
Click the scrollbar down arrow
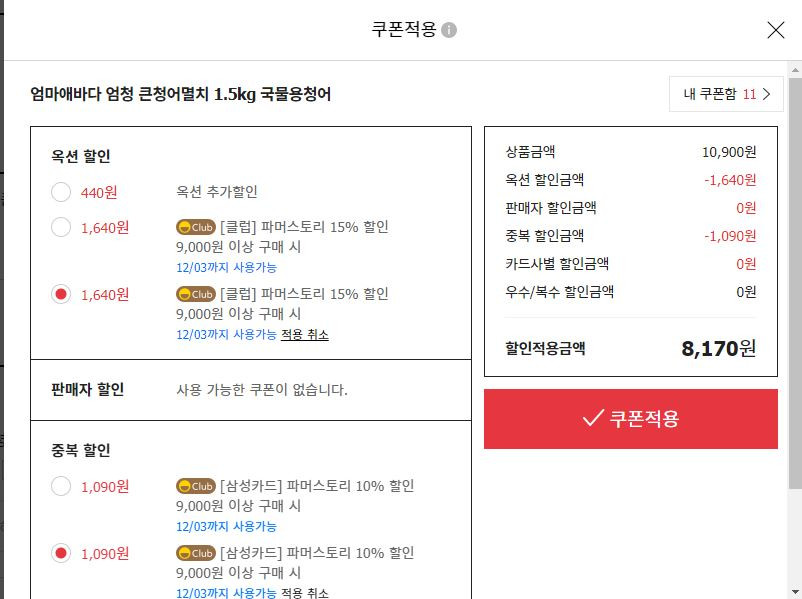coord(795,592)
